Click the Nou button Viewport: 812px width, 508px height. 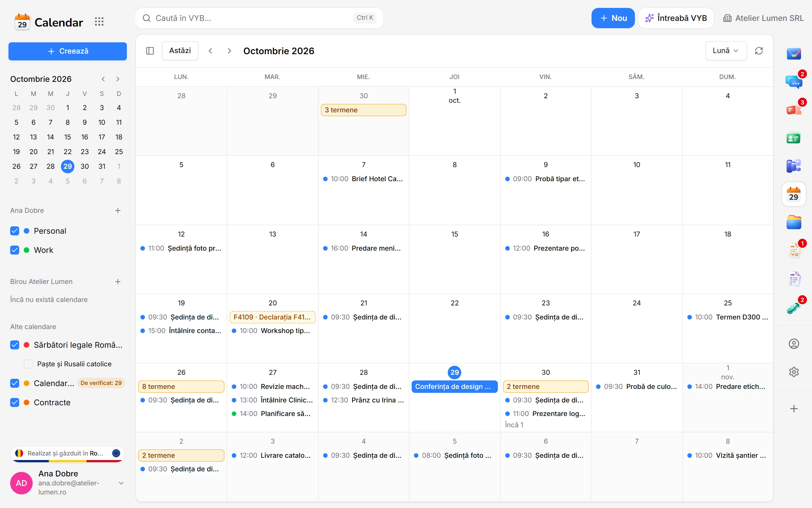[613, 18]
